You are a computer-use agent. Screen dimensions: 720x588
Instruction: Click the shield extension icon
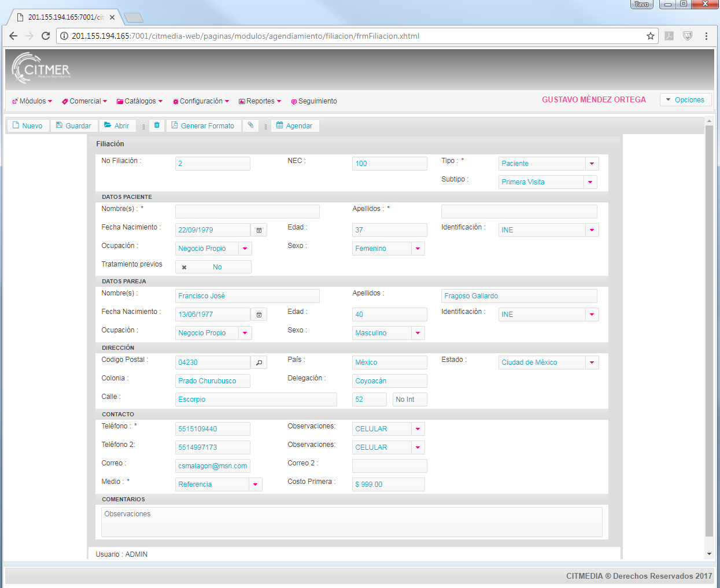point(688,36)
